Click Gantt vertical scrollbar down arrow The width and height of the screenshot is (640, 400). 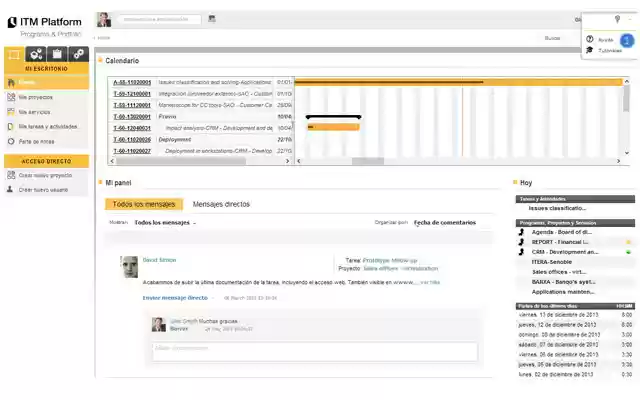627,153
